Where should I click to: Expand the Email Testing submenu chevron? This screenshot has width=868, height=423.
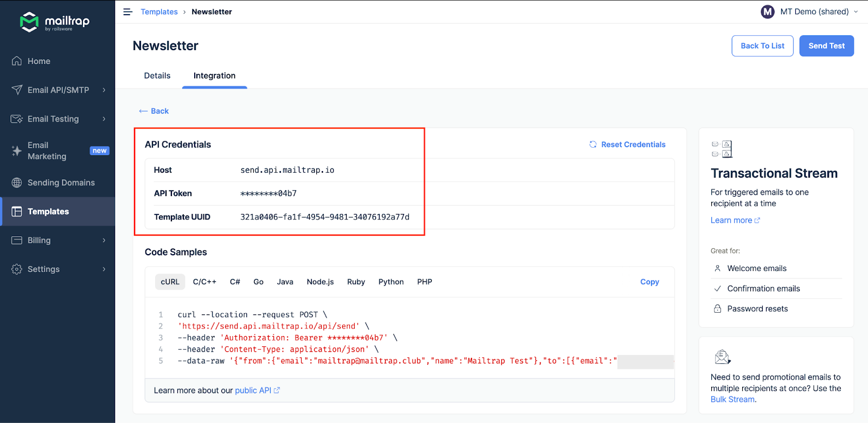(x=104, y=118)
